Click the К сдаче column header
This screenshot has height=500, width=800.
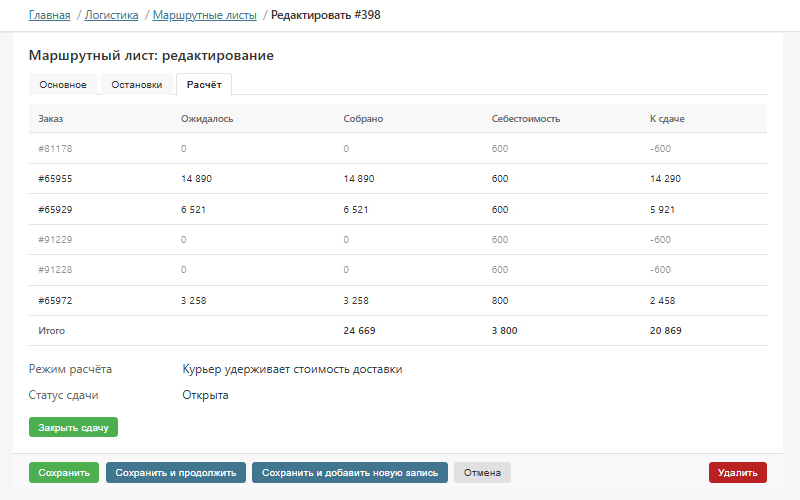[667, 119]
